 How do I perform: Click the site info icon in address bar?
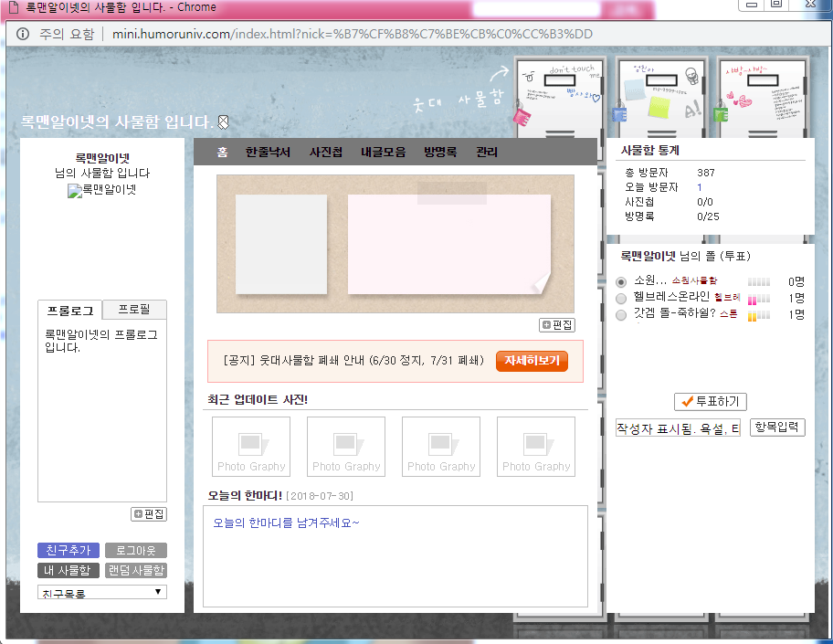click(x=23, y=34)
